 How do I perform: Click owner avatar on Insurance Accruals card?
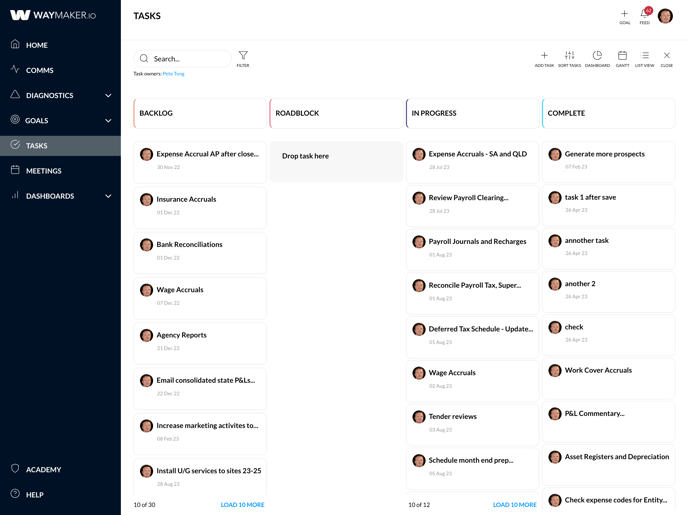[x=146, y=200]
